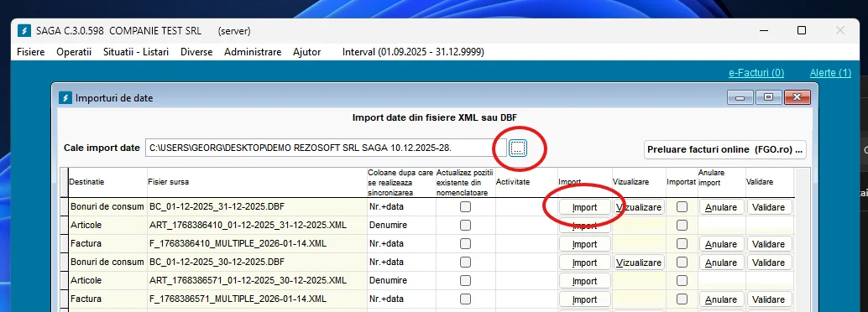The height and width of the screenshot is (312, 868).
Task: Check Importat box for F_1768386410_MULTIPLE row
Action: 682,244
